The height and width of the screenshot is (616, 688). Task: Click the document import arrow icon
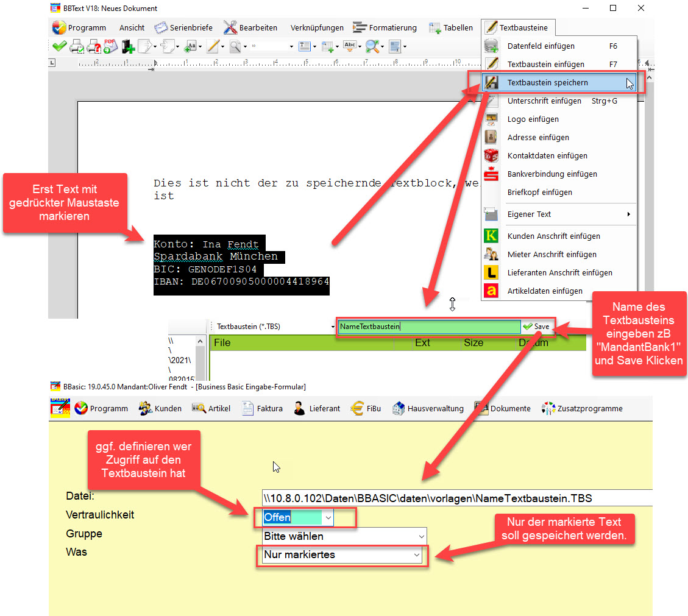click(x=167, y=46)
